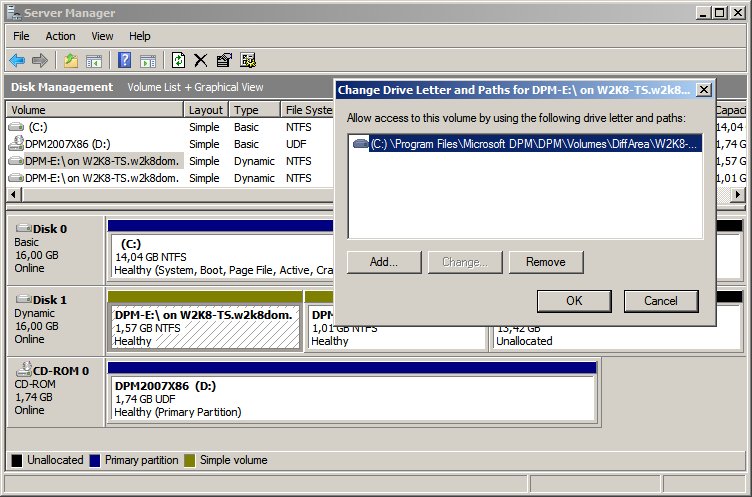Click the Back arrow toolbar icon
This screenshot has width=752, height=497.
17,60
